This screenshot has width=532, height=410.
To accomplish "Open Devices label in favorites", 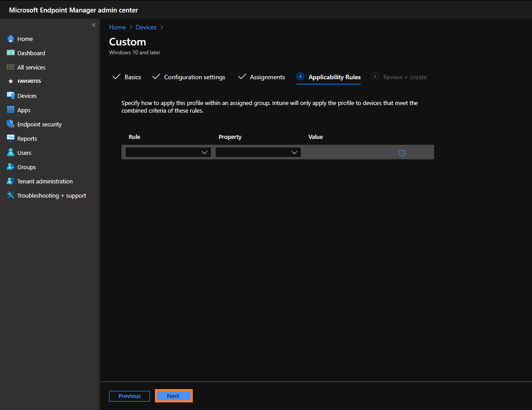I will click(x=27, y=96).
